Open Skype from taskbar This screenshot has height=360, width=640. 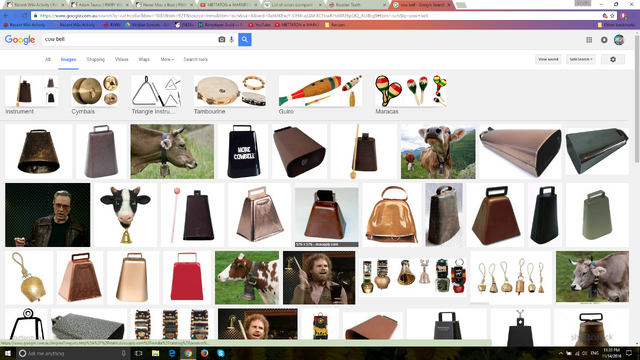point(221,353)
